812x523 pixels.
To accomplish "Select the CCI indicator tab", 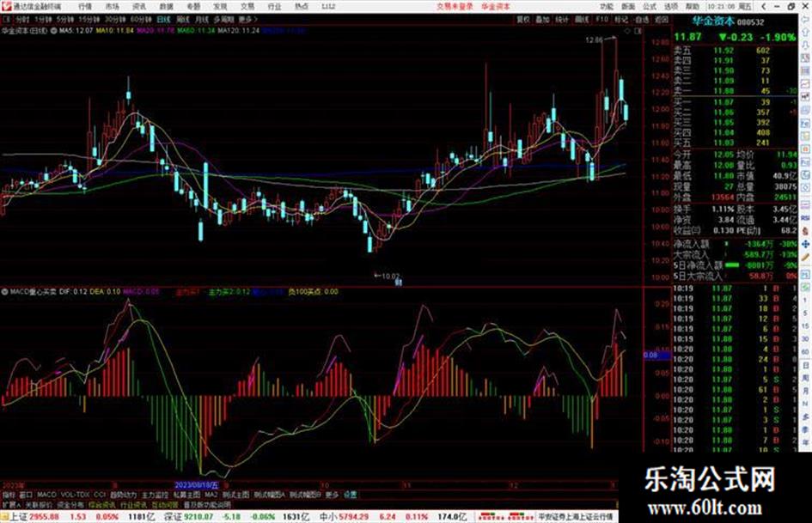I will click(x=100, y=495).
